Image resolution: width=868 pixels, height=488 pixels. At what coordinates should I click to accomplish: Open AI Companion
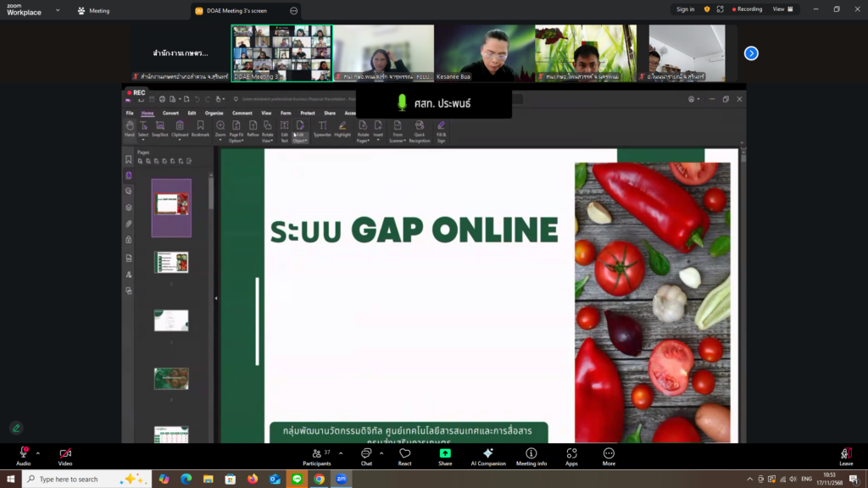point(487,455)
